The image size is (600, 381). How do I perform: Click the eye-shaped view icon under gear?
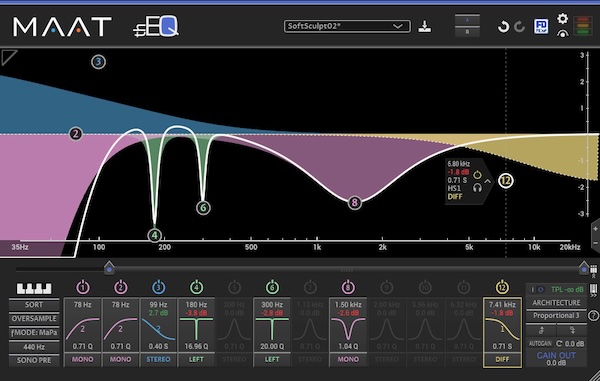(x=562, y=34)
